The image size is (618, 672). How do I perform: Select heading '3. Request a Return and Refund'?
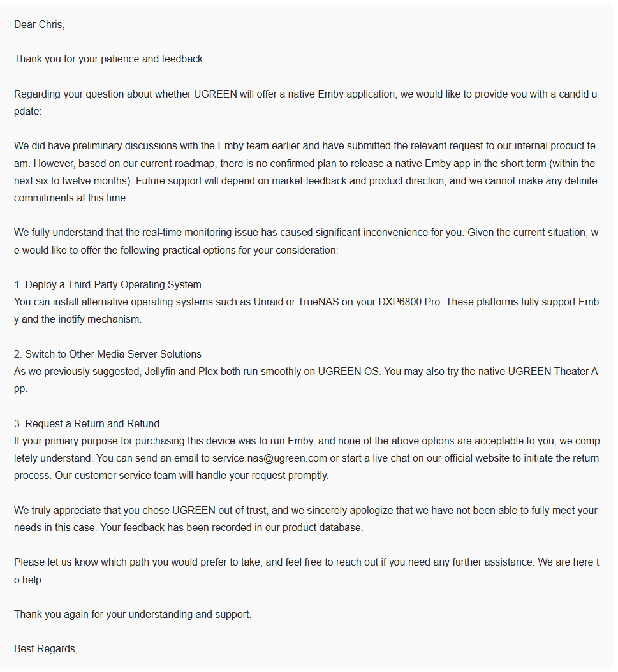point(87,423)
